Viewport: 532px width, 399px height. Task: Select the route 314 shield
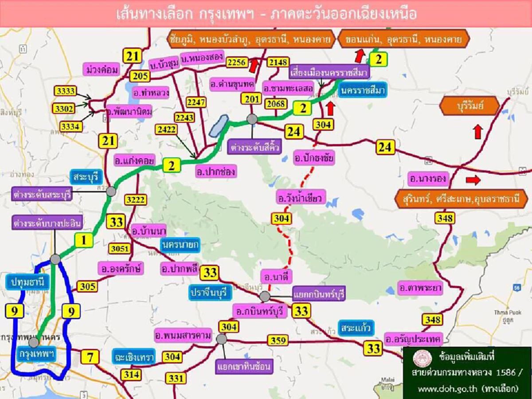131,375
